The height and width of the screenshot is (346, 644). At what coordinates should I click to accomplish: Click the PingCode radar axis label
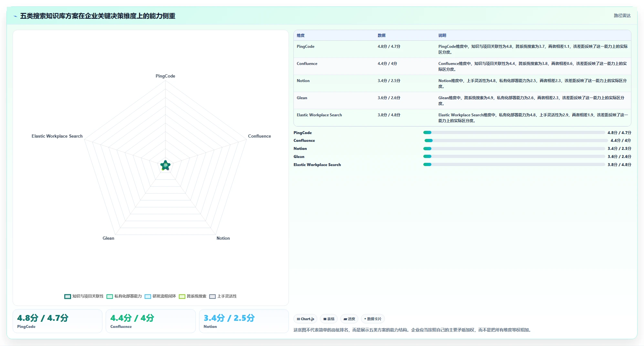click(x=165, y=76)
